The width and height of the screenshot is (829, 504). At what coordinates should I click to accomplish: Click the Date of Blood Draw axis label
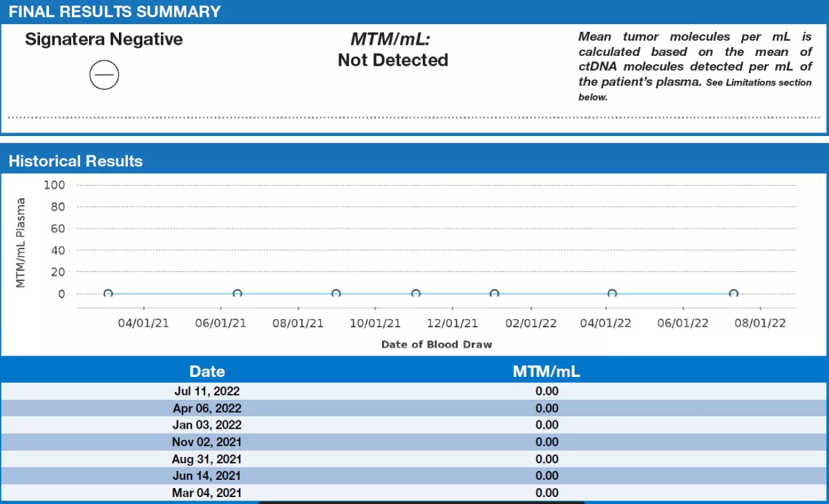click(x=437, y=344)
